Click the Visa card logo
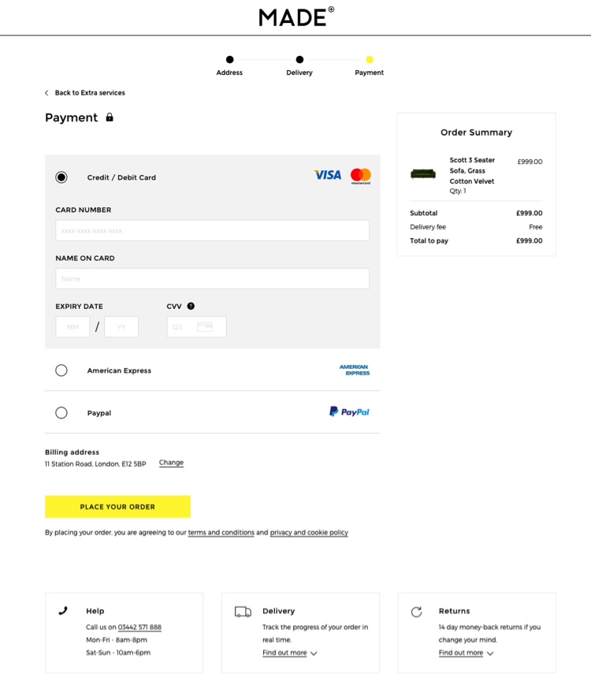The width and height of the screenshot is (591, 700). click(x=328, y=175)
